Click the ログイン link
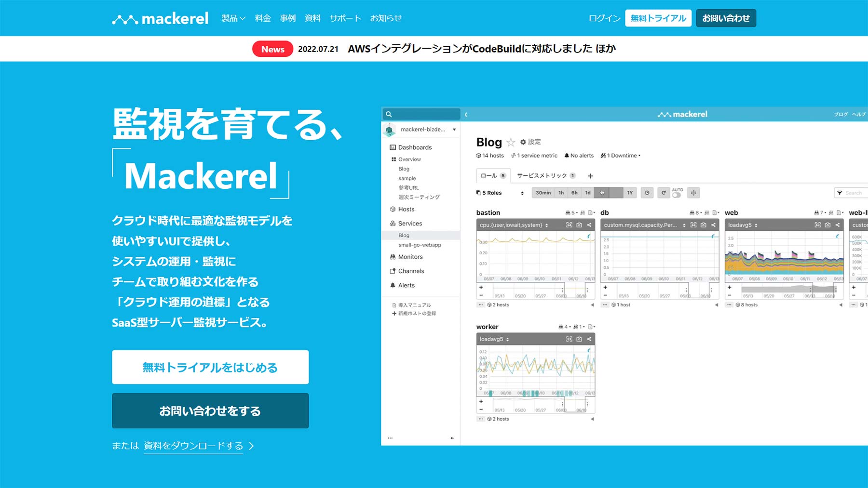Viewport: 868px width, 488px height. click(x=605, y=18)
